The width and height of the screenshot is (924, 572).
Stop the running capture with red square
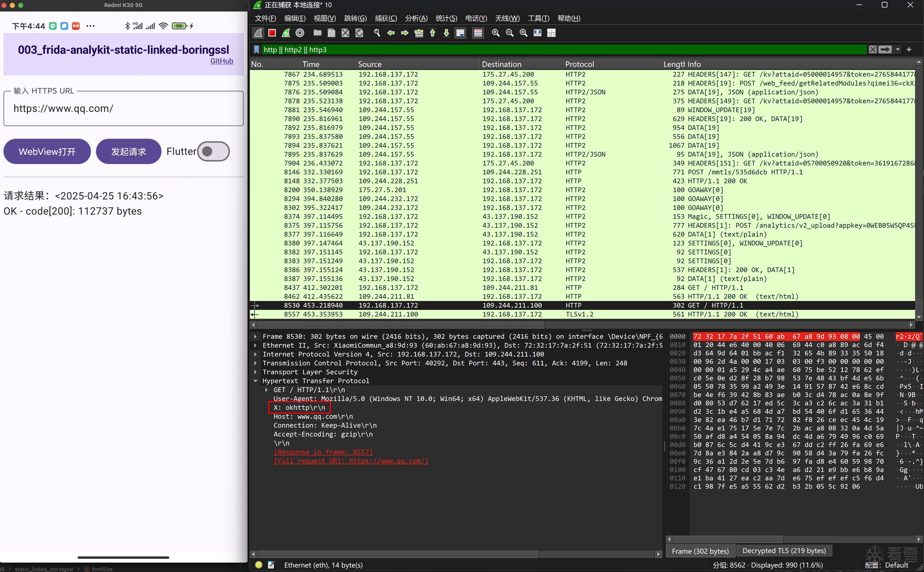tap(272, 33)
